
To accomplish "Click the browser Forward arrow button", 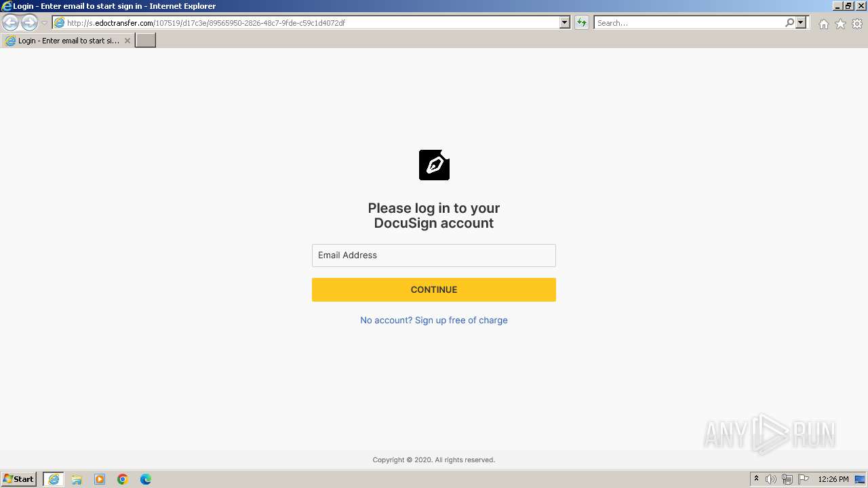I will click(x=29, y=23).
